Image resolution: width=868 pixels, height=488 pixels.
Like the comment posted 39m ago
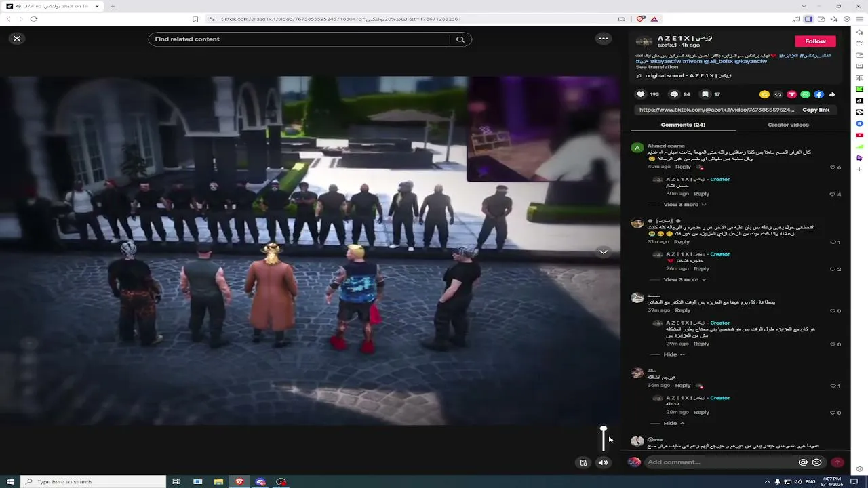pyautogui.click(x=833, y=311)
